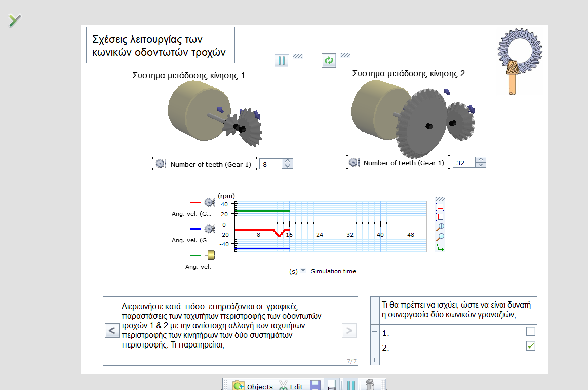Screen dimensions: 588x390
Task: Click the '(rpm)' unit label on graph
Action: [226, 196]
